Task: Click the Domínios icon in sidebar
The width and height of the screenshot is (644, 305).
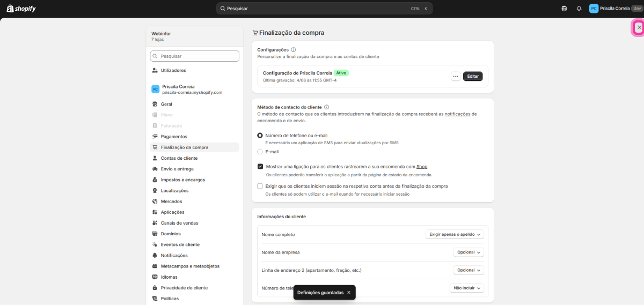Action: 155,234
